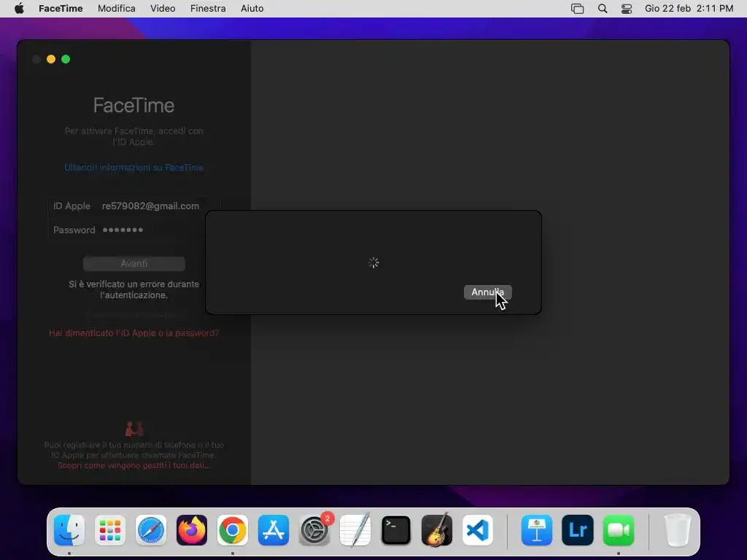Screen dimensions: 747x560
Task: Open the Trash from the Dock
Action: 678,530
